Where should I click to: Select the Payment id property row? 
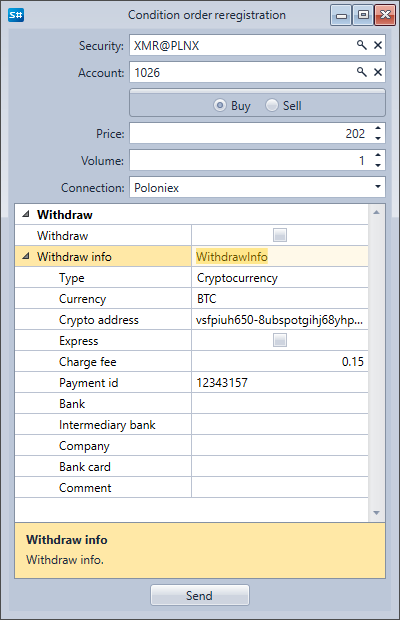click(192, 382)
